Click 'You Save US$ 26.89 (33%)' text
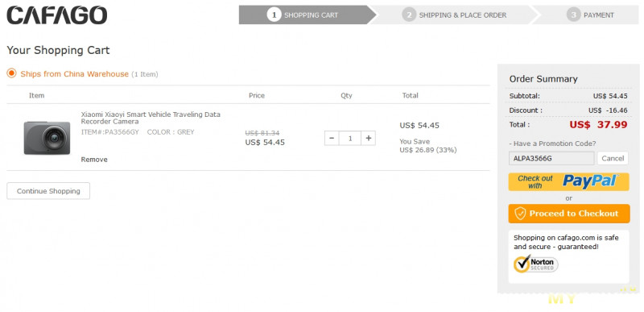 428,146
